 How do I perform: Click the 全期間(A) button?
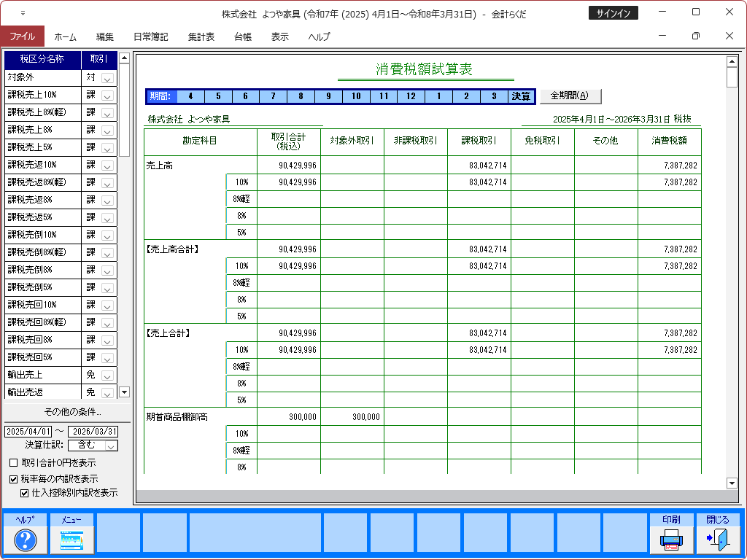coord(570,96)
